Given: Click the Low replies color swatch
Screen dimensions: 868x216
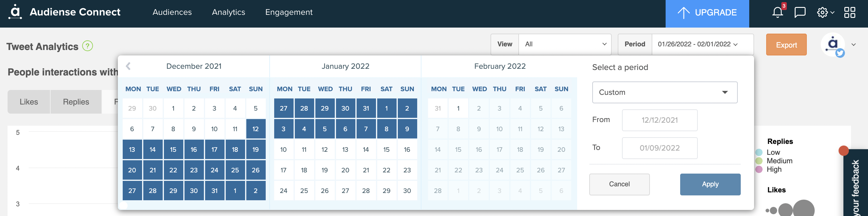Looking at the screenshot, I should tap(759, 152).
